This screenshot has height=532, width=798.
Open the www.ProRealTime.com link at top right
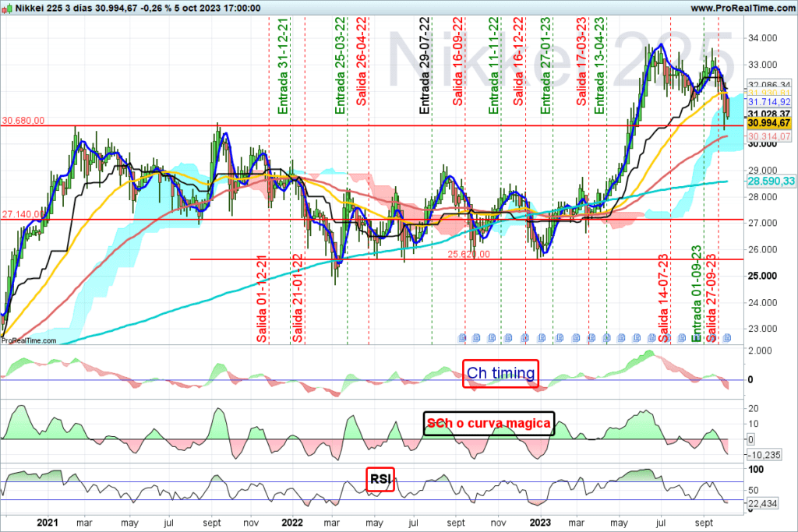tap(743, 8)
